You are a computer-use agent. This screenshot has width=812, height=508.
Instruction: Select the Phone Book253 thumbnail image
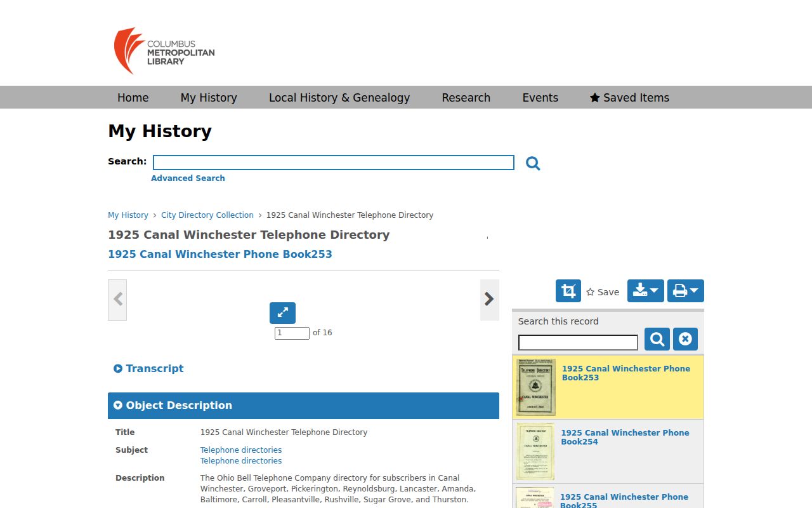pos(536,387)
